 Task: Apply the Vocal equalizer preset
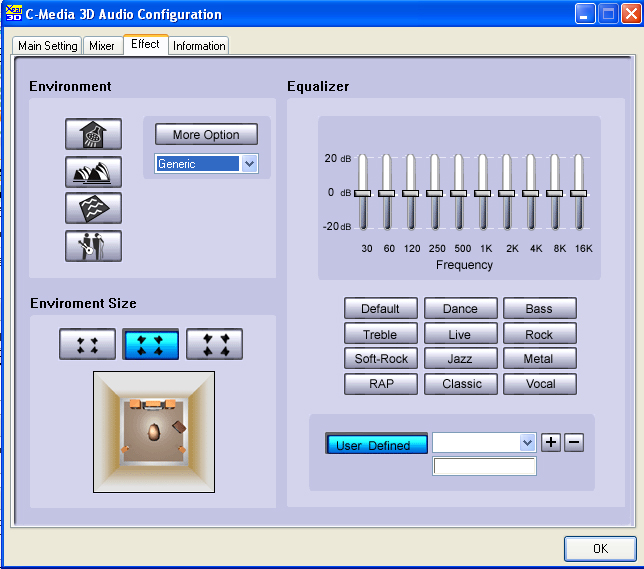pos(540,384)
